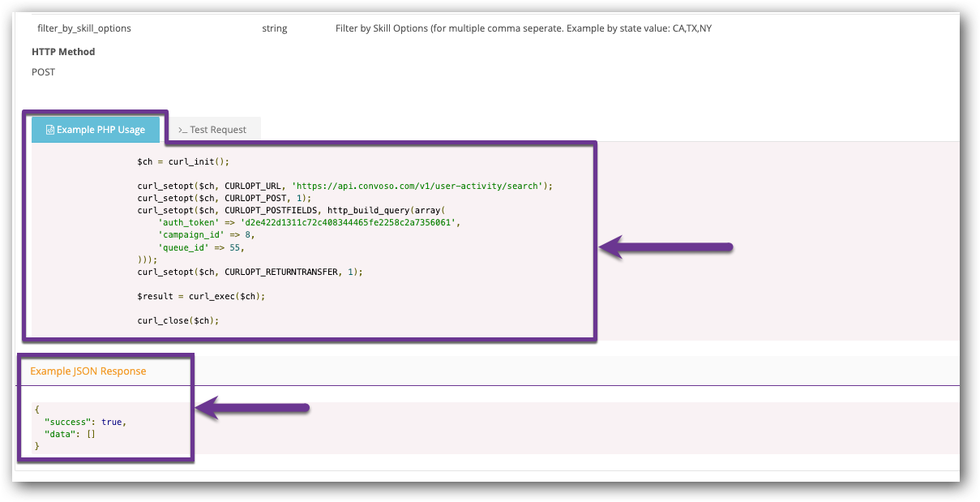This screenshot has height=502, width=980.
Task: Click the 'campaign_id' => 8 line
Action: click(207, 234)
